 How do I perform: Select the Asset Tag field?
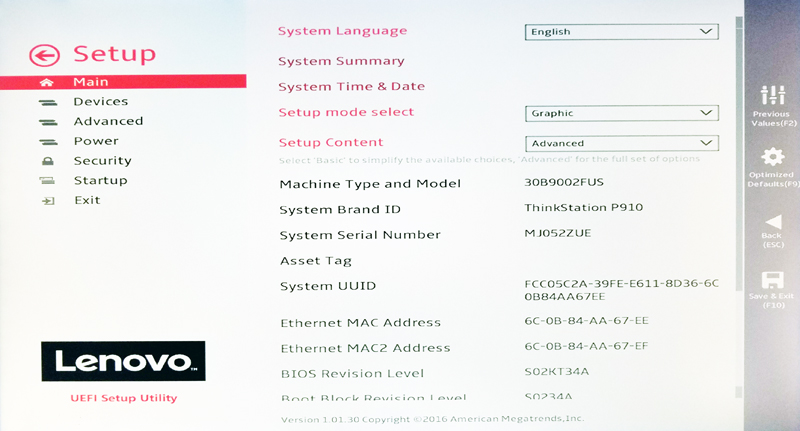[315, 261]
